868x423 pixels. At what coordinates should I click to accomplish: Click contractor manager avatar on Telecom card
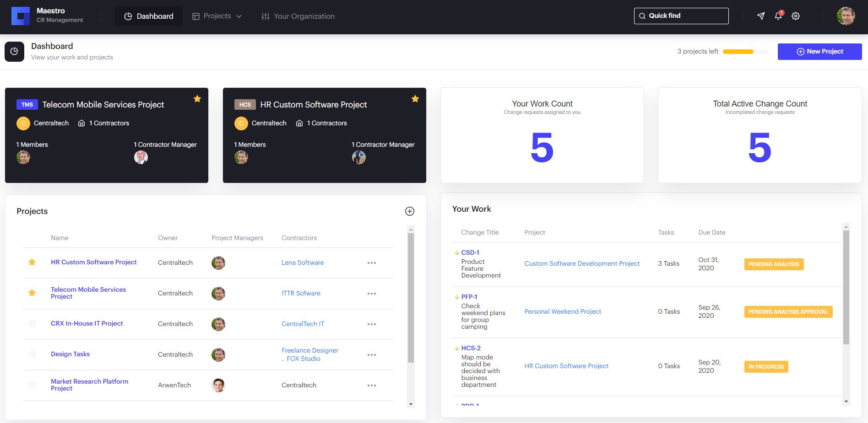coord(141,157)
